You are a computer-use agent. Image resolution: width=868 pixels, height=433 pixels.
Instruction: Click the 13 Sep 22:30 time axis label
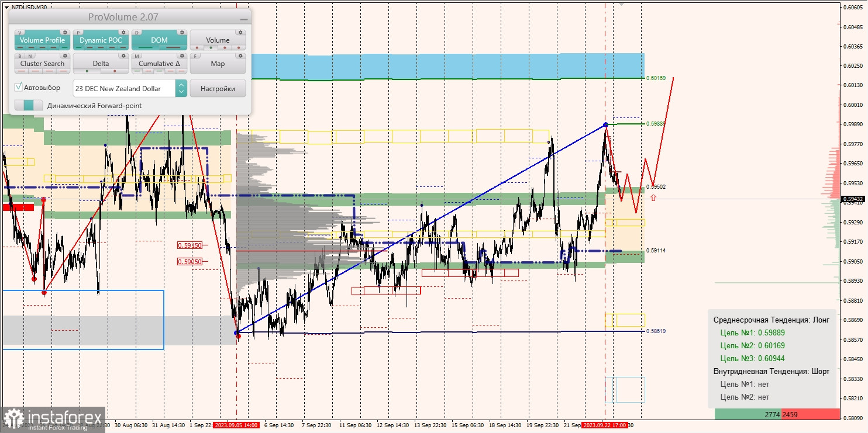click(x=430, y=425)
